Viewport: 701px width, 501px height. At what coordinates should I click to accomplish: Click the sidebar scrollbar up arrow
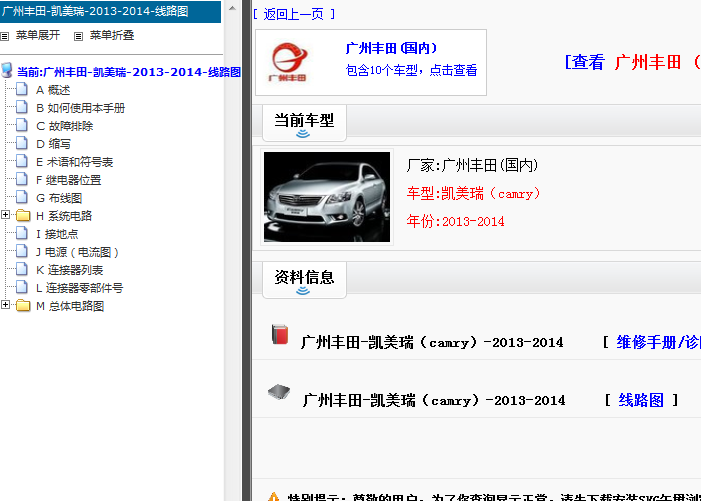(232, 8)
